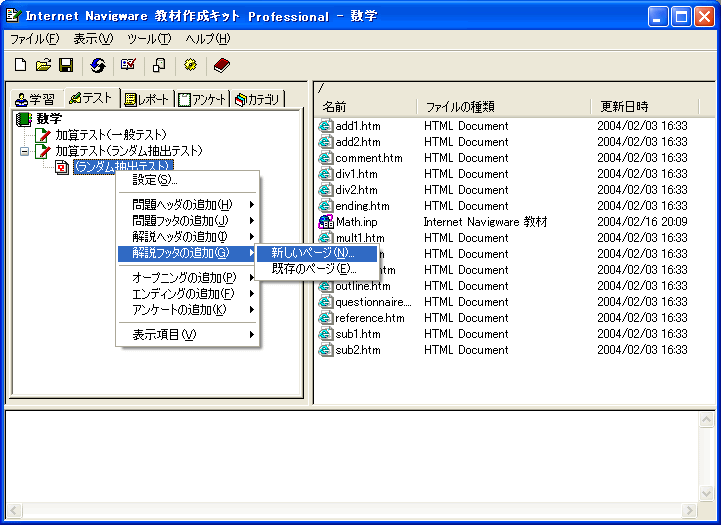Switch to the カテゴリ tab
Screen dimensions: 721x525
(x=258, y=99)
